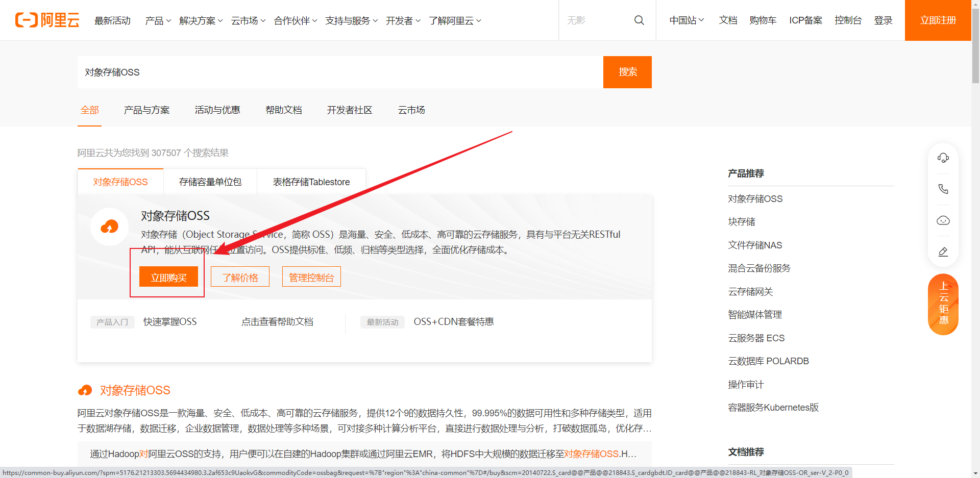Expand the 解决方案 dropdown menu
The width and height of the screenshot is (980, 478).
point(201,20)
